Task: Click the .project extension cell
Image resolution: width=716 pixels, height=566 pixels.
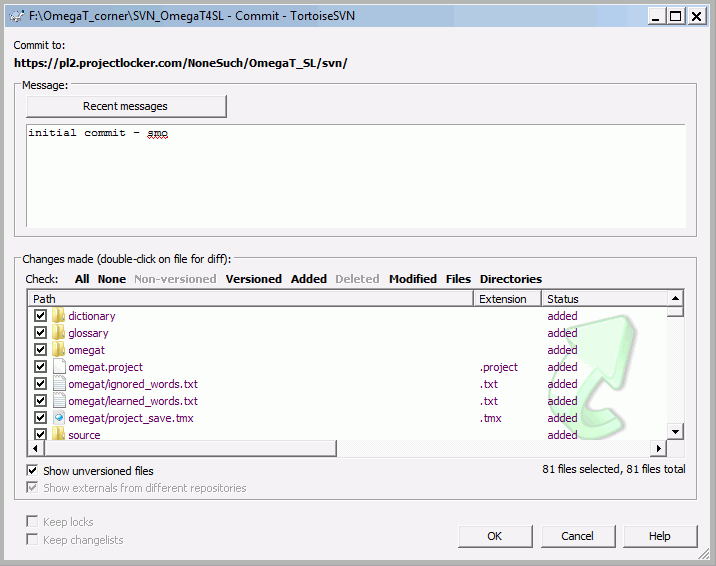Action: 499,367
